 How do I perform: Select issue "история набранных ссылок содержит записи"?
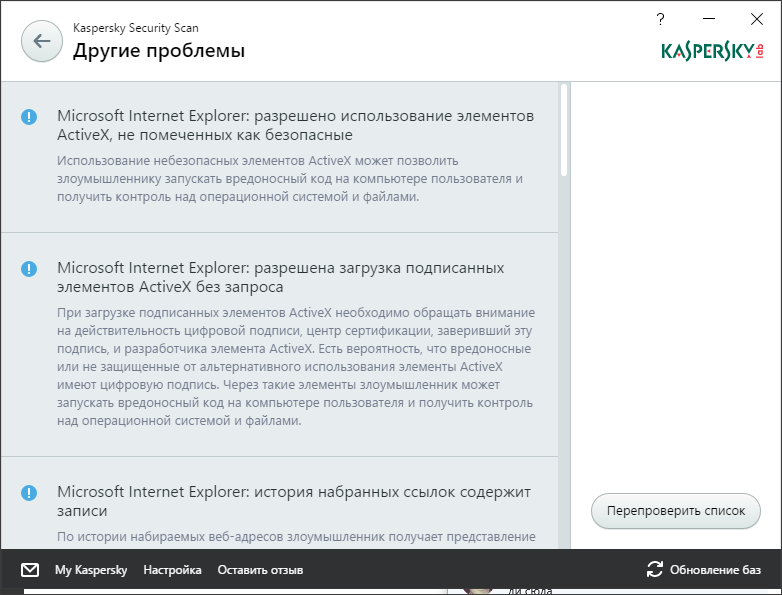click(293, 501)
